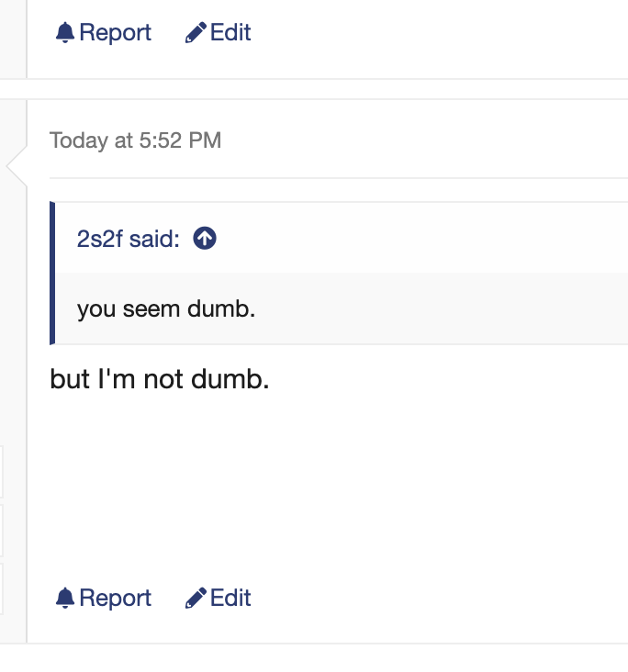The width and height of the screenshot is (628, 672).
Task: Click the reply text "but I'm not dumb."
Action: pos(160,379)
